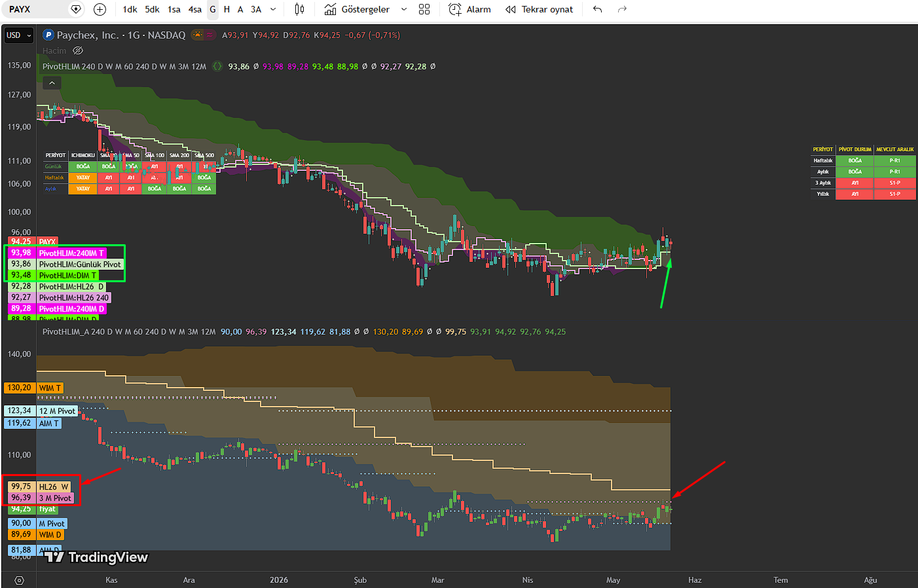Screen dimensions: 918x588
Task: Click the 90,00 M Pivot label
Action: [x=38, y=524]
